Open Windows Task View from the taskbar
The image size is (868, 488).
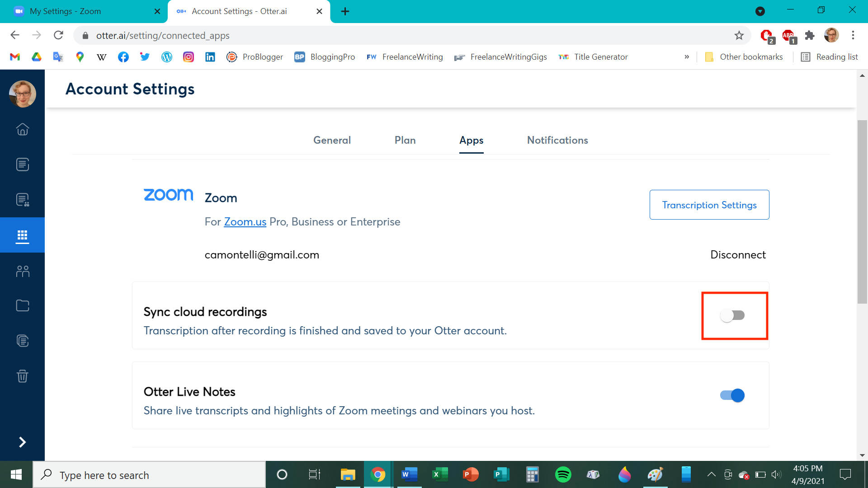[314, 475]
